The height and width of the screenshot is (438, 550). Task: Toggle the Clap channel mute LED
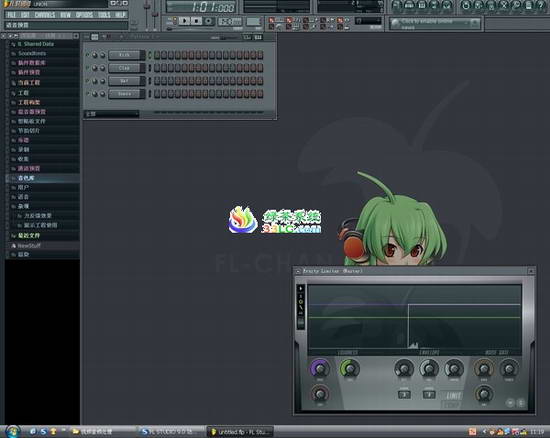click(x=87, y=68)
